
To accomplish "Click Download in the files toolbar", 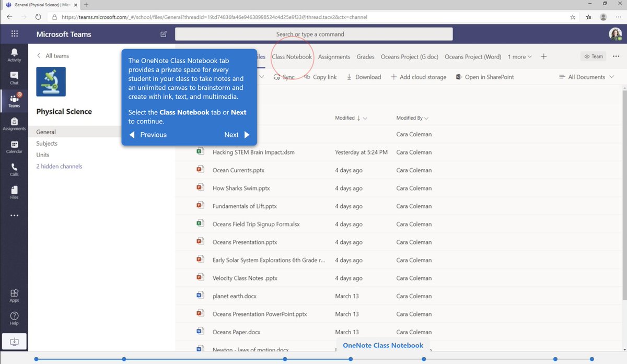I will pos(363,77).
